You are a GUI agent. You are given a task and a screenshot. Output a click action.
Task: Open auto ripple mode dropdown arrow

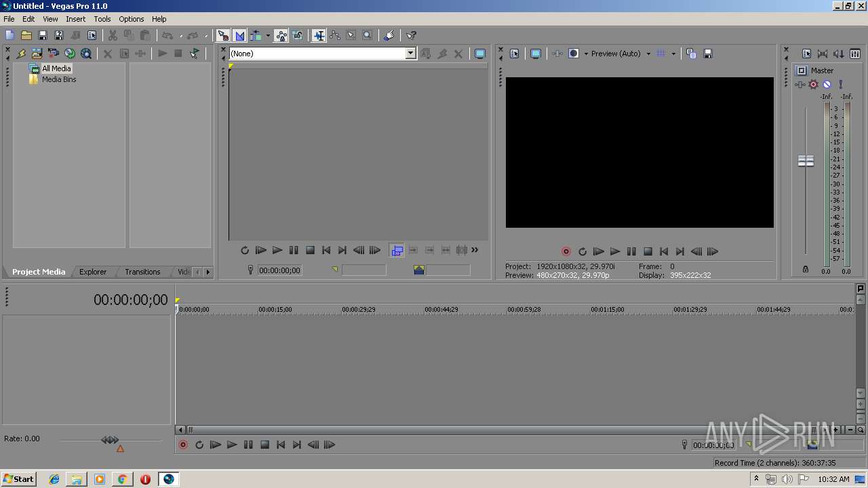tap(268, 35)
